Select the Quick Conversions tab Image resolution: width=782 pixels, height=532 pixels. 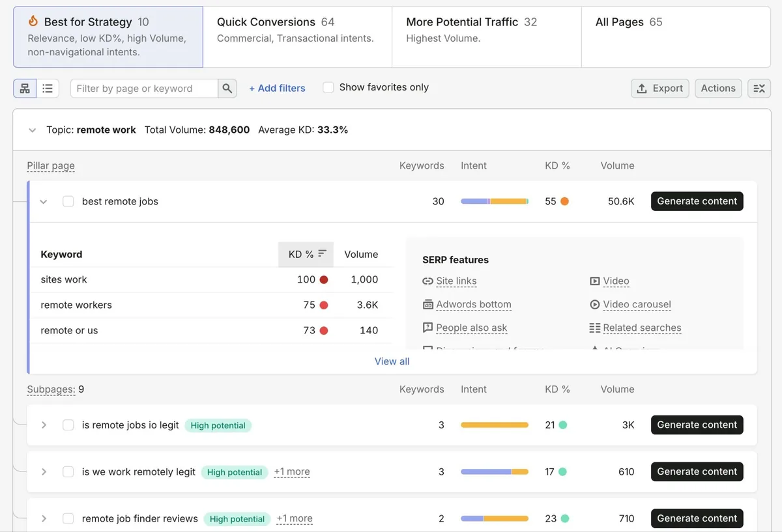click(x=297, y=37)
